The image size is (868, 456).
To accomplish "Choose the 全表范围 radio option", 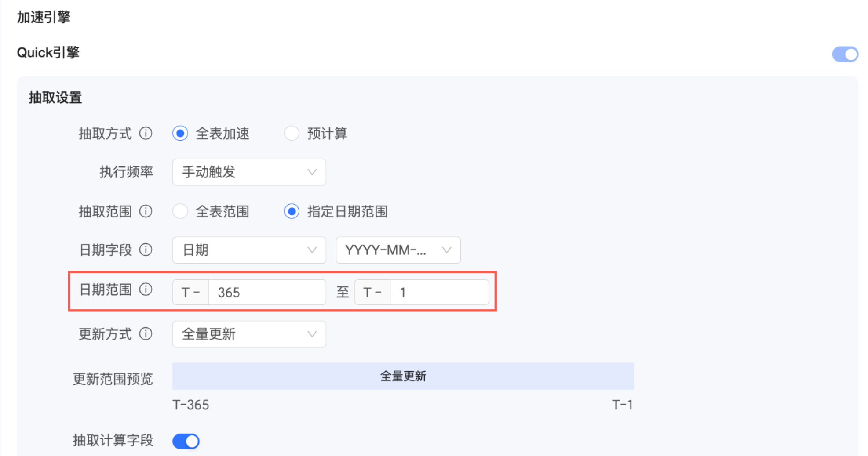I will [180, 211].
